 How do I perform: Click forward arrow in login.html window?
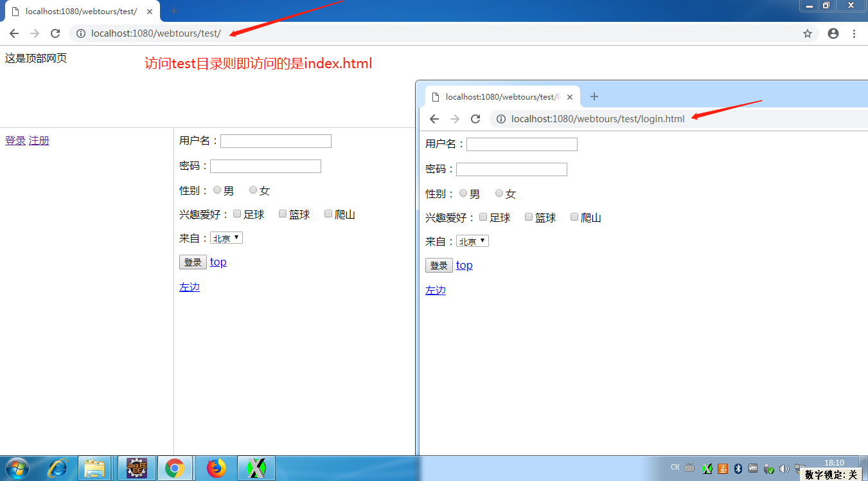pos(455,119)
